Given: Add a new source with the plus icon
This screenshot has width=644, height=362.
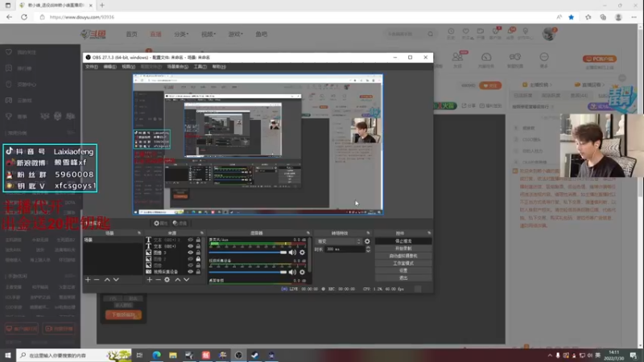Looking at the screenshot, I should 149,279.
